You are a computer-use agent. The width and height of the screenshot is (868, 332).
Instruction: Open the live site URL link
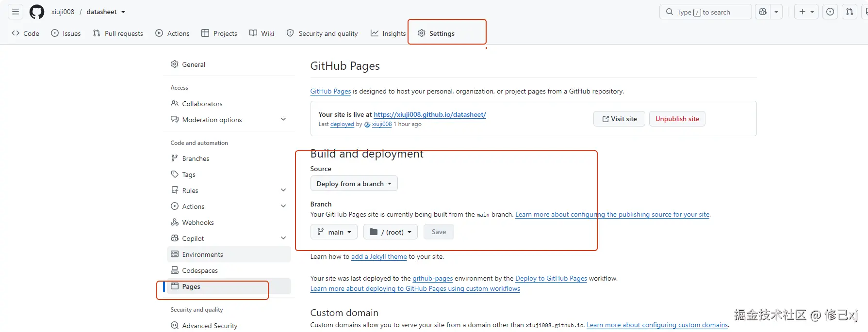point(430,114)
